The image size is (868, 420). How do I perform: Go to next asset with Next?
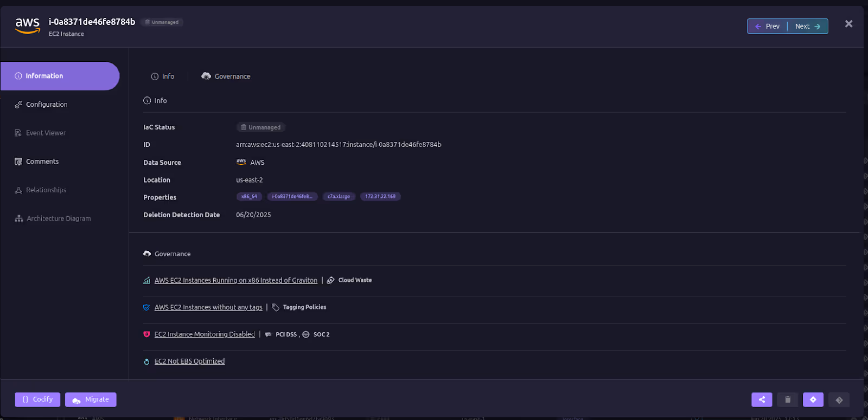[x=808, y=26]
